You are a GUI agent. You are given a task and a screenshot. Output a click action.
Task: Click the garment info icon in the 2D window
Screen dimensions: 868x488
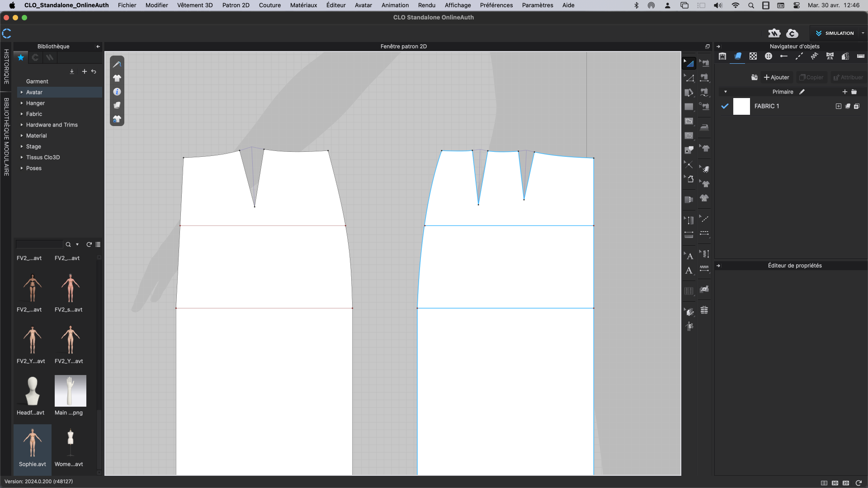[117, 92]
